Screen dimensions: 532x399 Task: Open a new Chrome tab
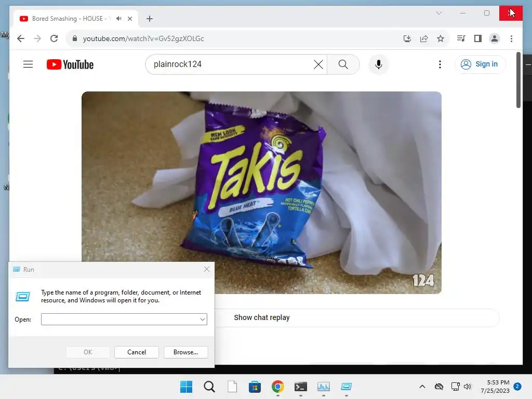150,19
